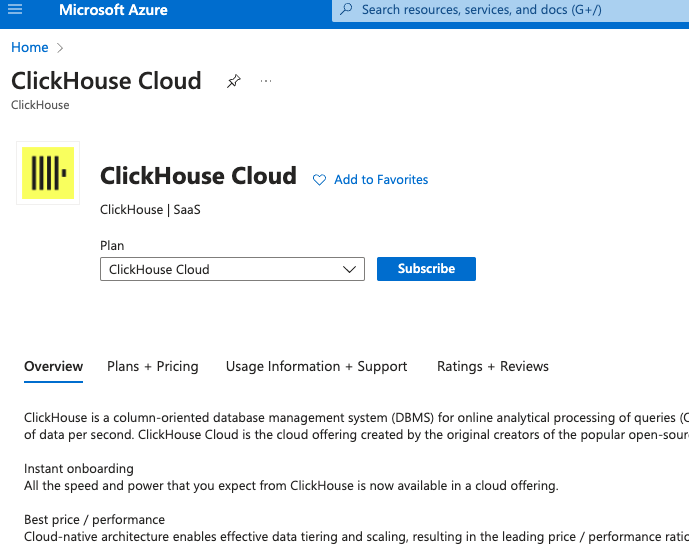Expand the Plan dropdown arrow
The width and height of the screenshot is (689, 551).
(x=349, y=269)
